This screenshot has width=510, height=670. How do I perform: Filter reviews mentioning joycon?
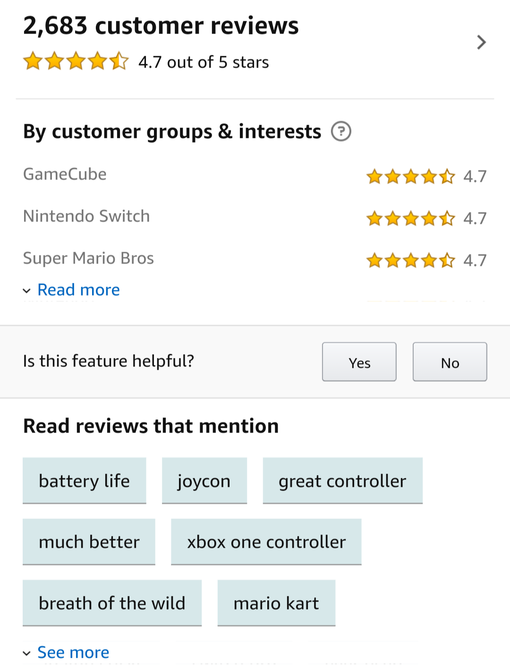204,481
